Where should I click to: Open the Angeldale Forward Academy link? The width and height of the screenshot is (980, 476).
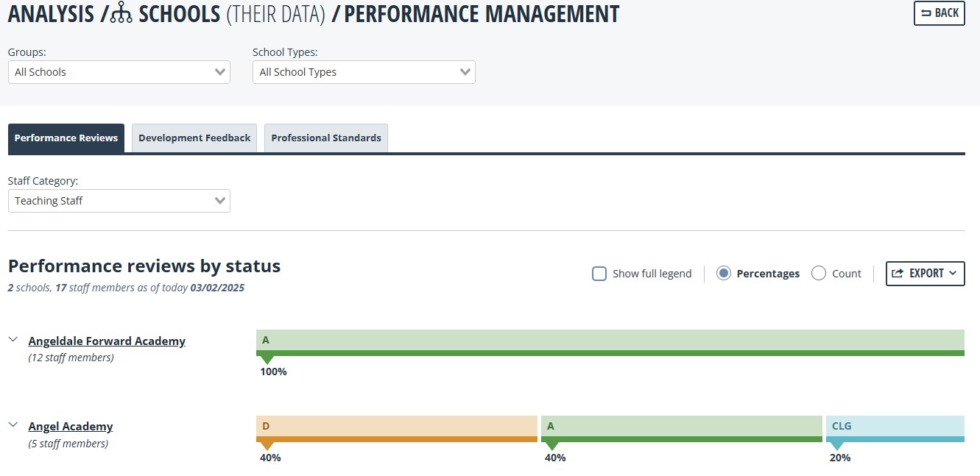click(107, 341)
